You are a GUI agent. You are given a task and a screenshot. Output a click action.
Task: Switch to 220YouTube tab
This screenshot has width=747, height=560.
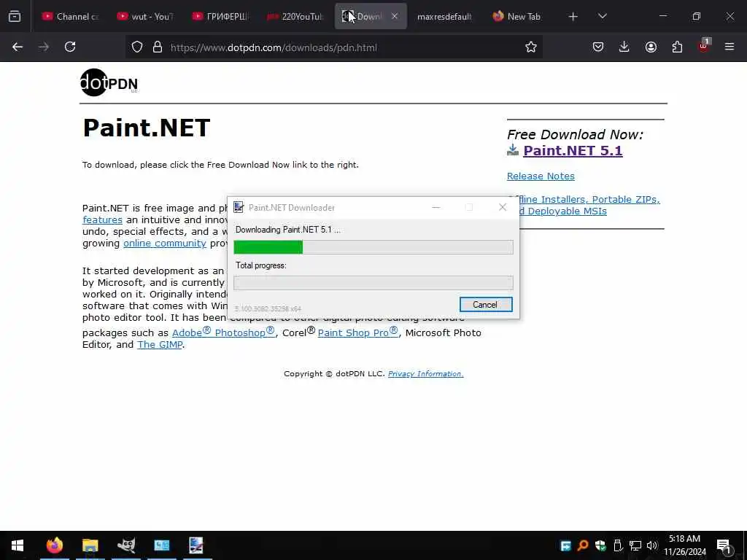pyautogui.click(x=296, y=17)
